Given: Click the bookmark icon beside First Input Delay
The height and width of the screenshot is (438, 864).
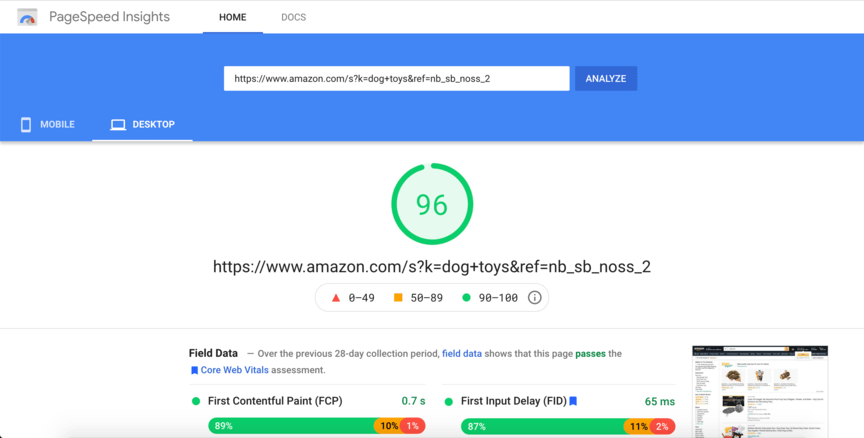Looking at the screenshot, I should (x=573, y=401).
